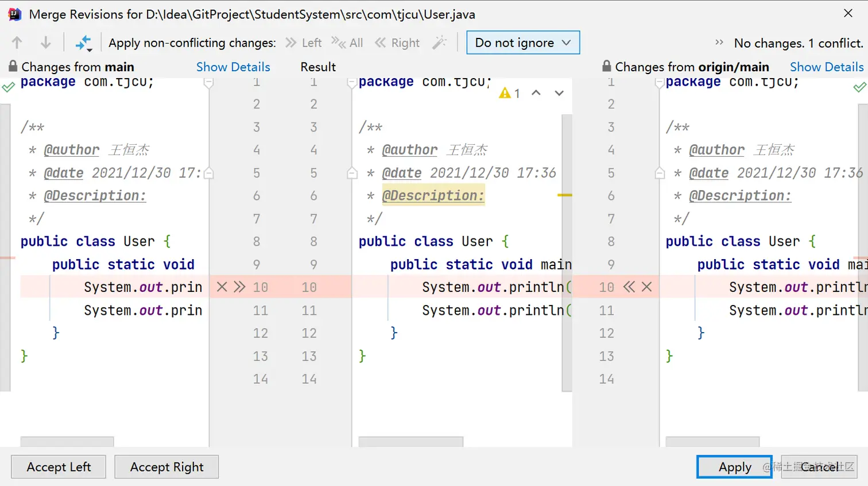Click 'public static void' in left pane
The height and width of the screenshot is (486, 868).
click(x=123, y=264)
